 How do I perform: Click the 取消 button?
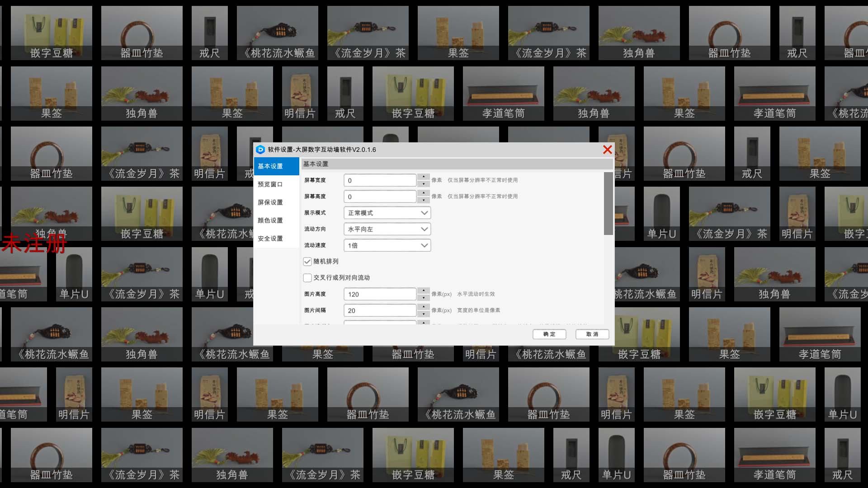(592, 334)
